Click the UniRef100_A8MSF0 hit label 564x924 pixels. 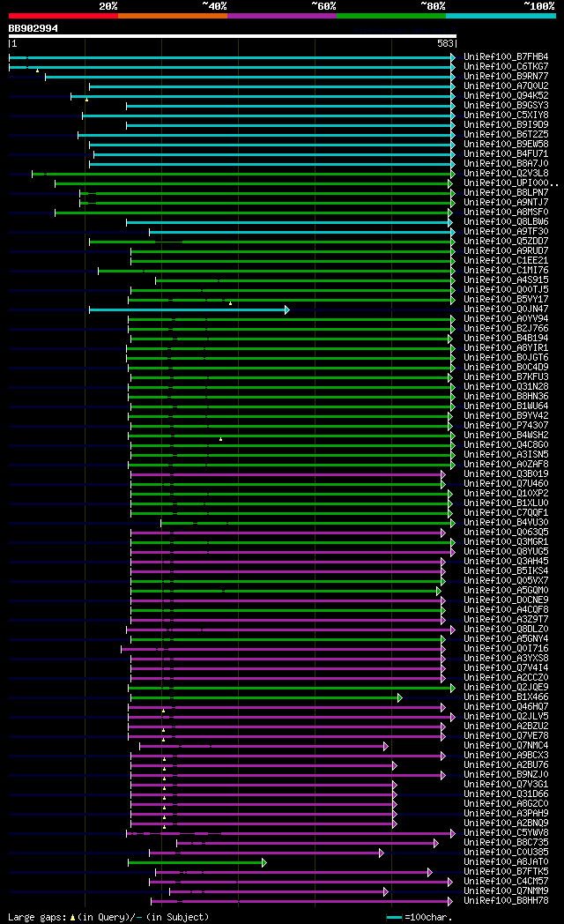click(x=506, y=212)
